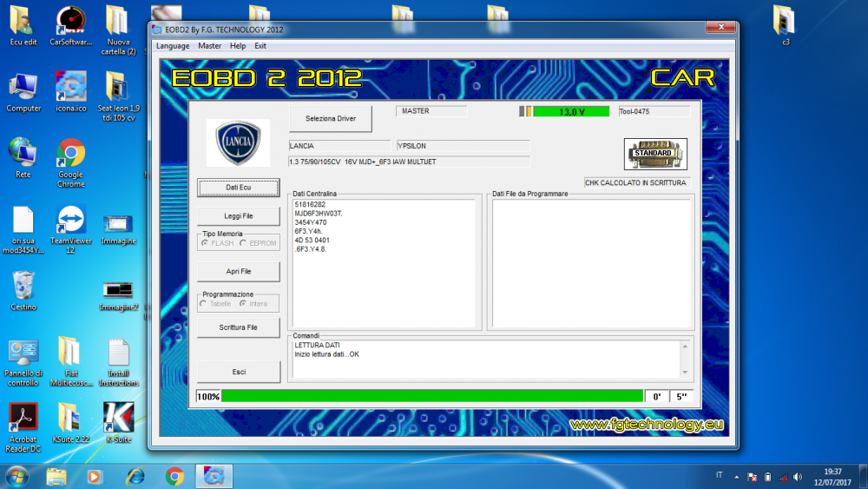Open Immagine file on desktop
The height and width of the screenshot is (489, 868).
[118, 229]
